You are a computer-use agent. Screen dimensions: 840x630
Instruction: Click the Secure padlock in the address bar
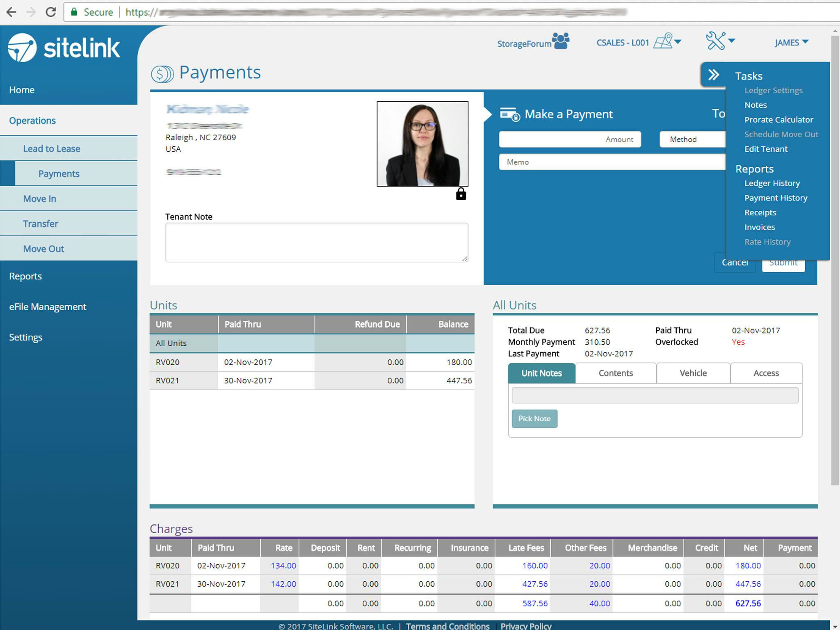tap(74, 12)
